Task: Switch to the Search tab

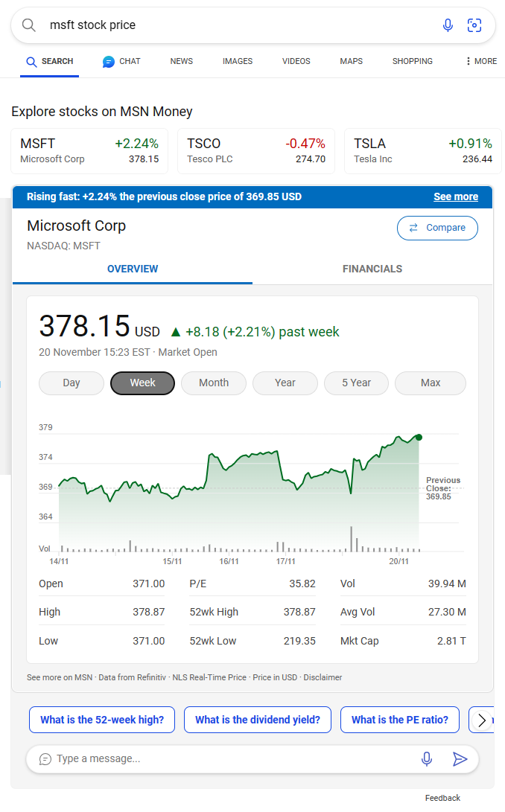Action: [x=50, y=61]
